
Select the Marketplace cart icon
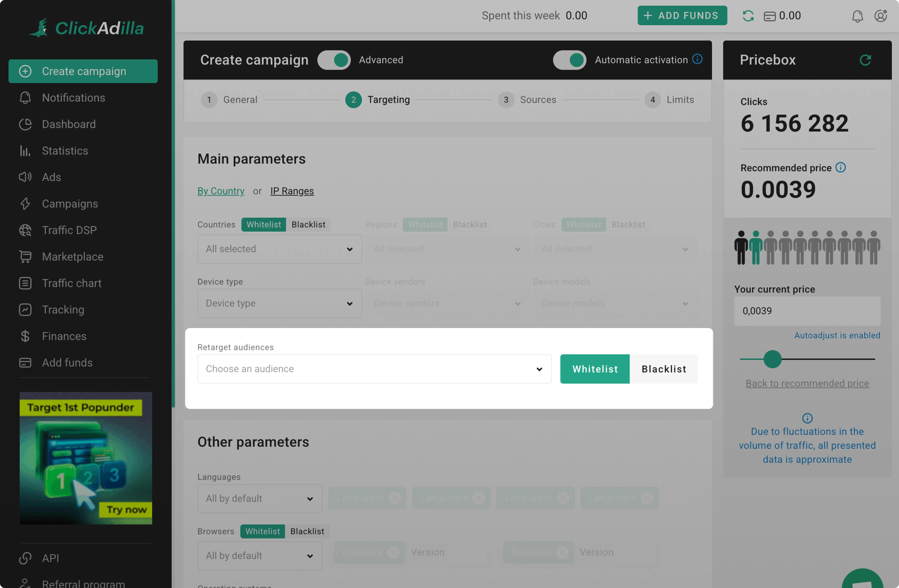(x=25, y=256)
